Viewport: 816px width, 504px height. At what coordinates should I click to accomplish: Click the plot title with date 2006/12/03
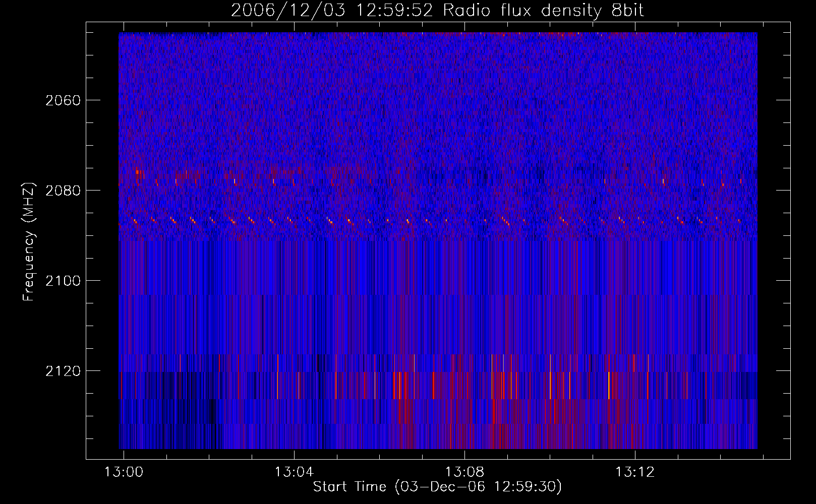437,11
